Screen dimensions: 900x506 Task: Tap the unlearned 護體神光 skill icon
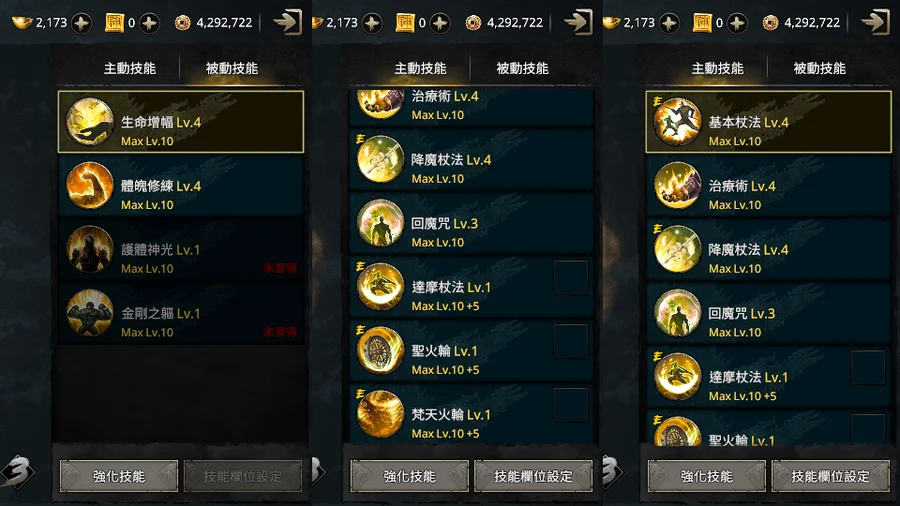[x=90, y=249]
